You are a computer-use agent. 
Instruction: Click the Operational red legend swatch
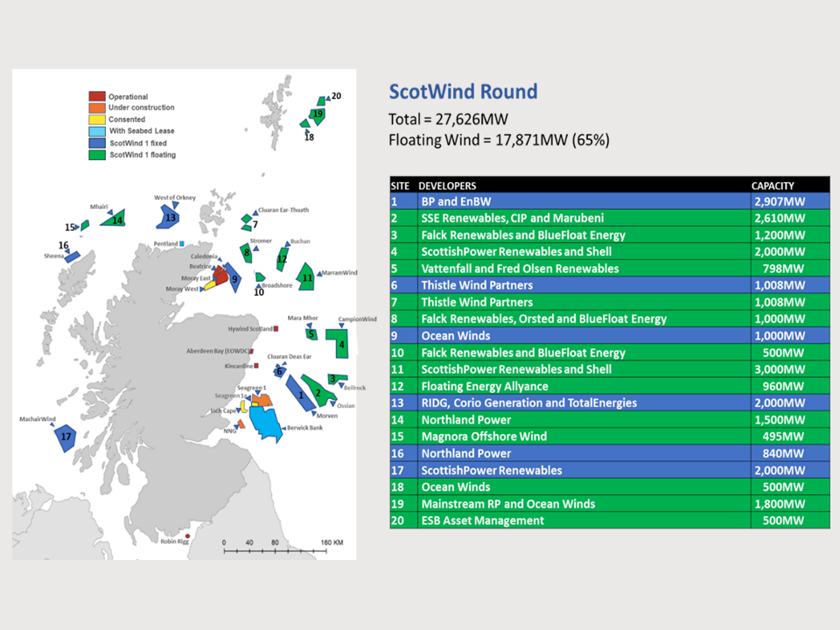[x=97, y=96]
